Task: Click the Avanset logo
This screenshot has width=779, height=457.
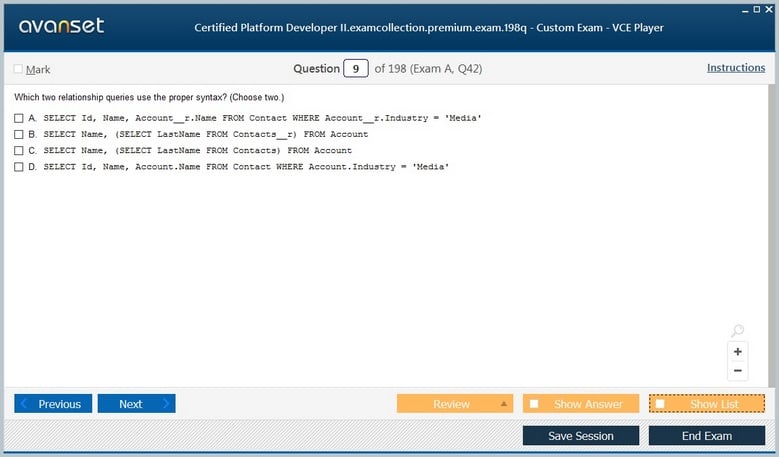Action: click(60, 26)
